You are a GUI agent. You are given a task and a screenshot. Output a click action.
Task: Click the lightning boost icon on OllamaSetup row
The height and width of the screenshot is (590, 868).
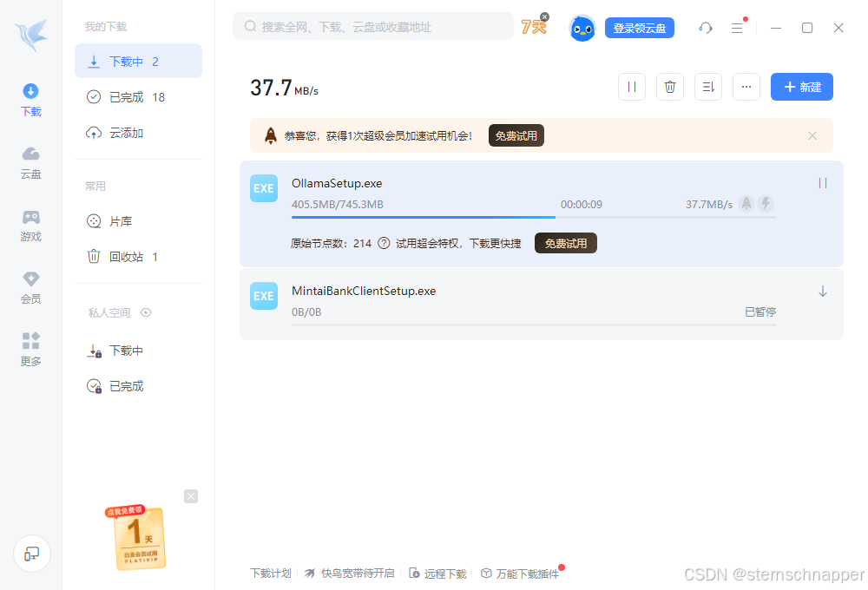click(766, 204)
